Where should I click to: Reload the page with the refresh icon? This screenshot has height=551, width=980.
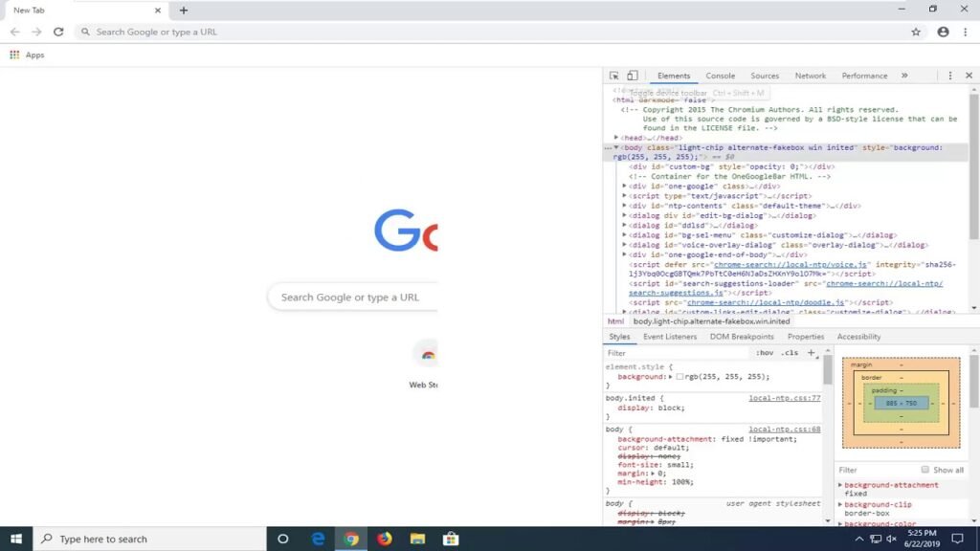[x=58, y=32]
